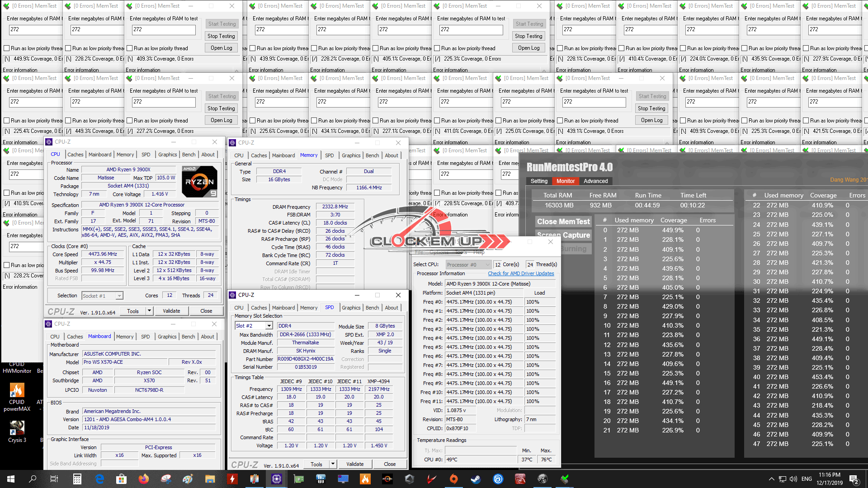
Task: Open File Explorer from taskbar
Action: click(x=210, y=479)
